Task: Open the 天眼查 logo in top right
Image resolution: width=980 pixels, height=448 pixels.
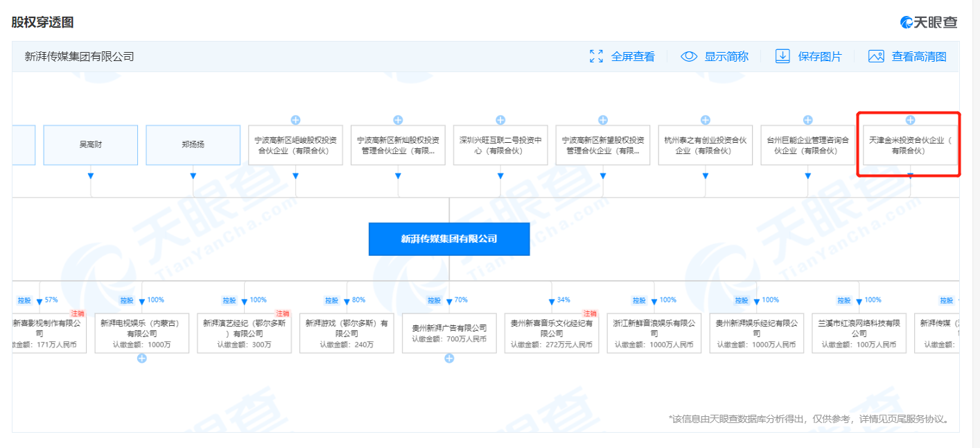Action: click(x=929, y=22)
